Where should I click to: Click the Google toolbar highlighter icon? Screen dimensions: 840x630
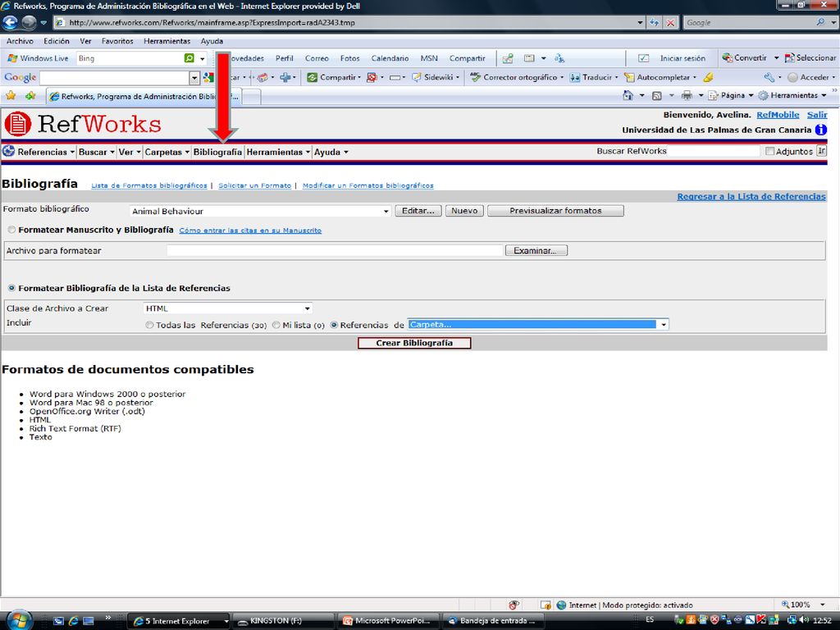pos(708,77)
